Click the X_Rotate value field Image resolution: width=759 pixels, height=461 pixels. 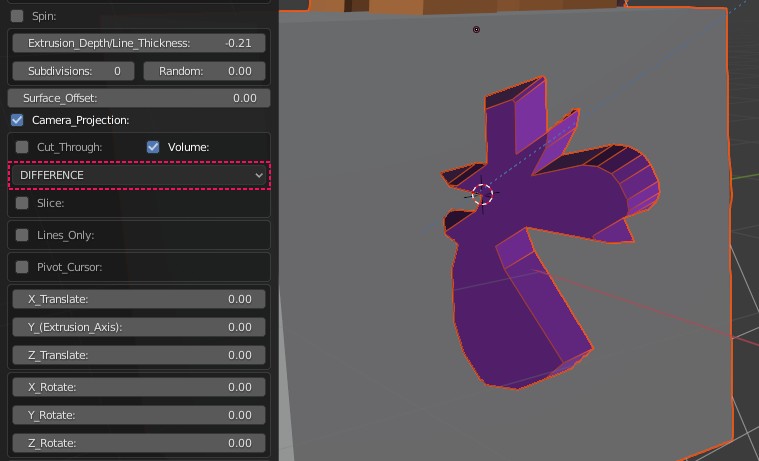click(x=138, y=387)
